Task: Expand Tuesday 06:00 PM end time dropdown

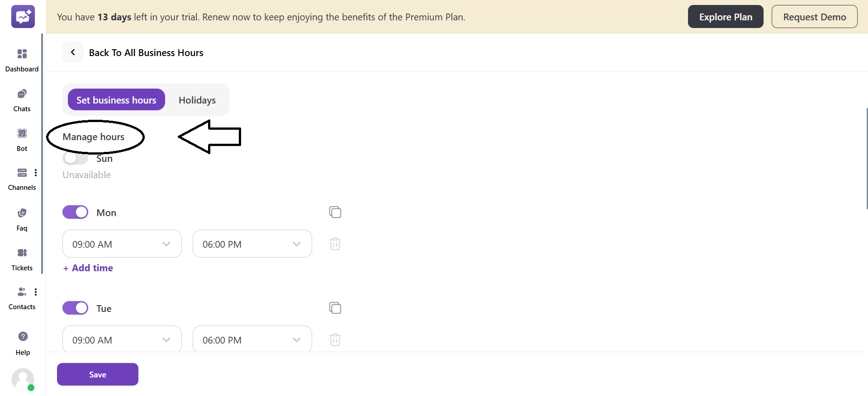Action: tap(252, 340)
